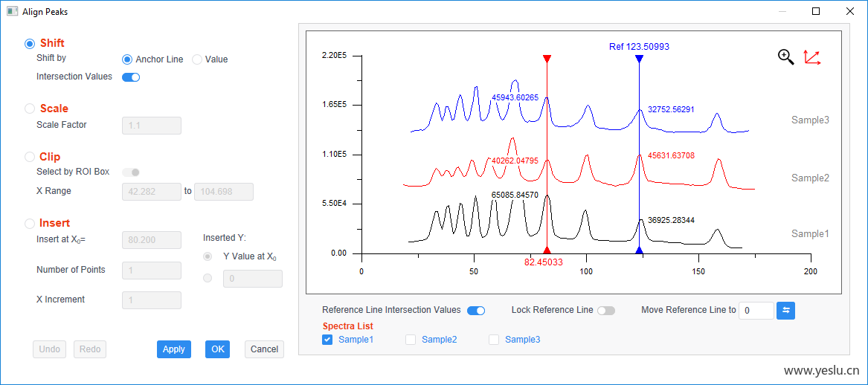This screenshot has height=385, width=868.
Task: Click the blue reference line top triangle marker
Action: pyautogui.click(x=640, y=59)
